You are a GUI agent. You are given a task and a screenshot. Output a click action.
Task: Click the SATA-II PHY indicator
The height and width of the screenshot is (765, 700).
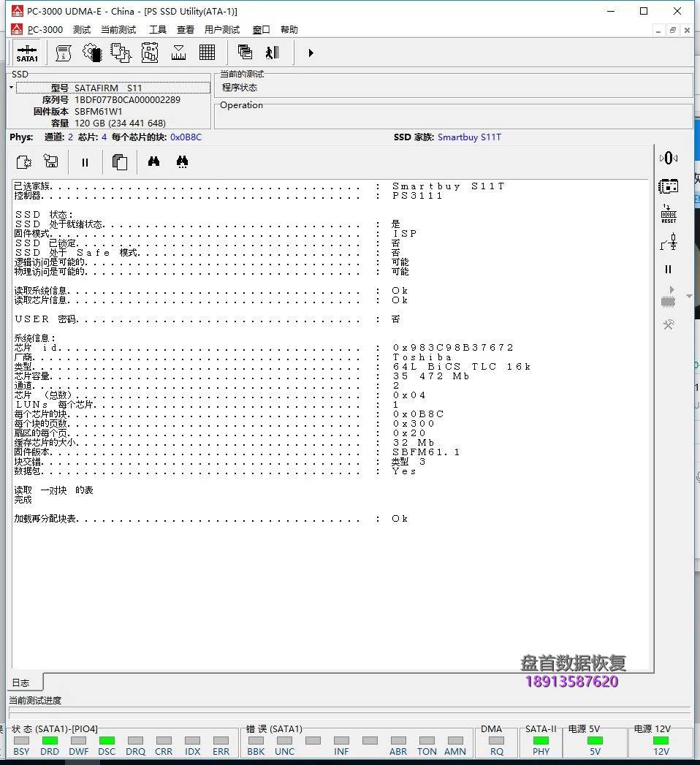(541, 741)
